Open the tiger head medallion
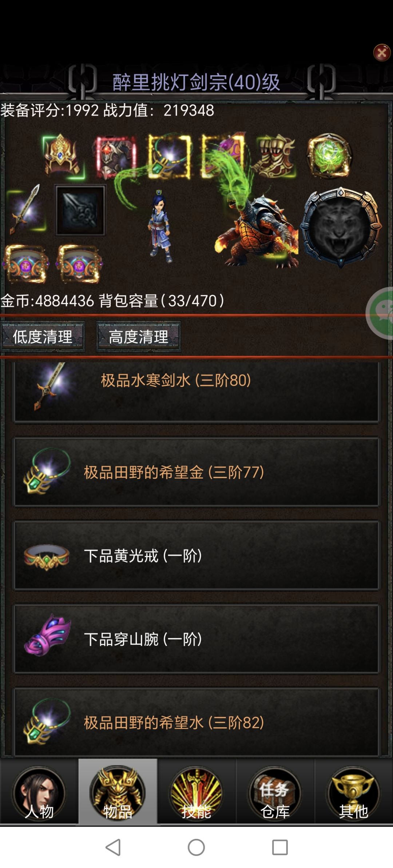The width and height of the screenshot is (393, 868). (341, 227)
